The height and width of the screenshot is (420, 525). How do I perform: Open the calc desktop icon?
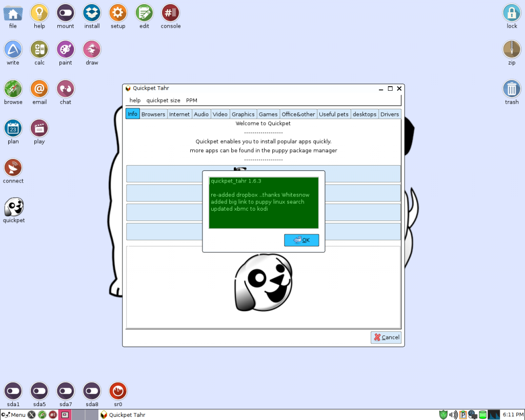coord(39,50)
